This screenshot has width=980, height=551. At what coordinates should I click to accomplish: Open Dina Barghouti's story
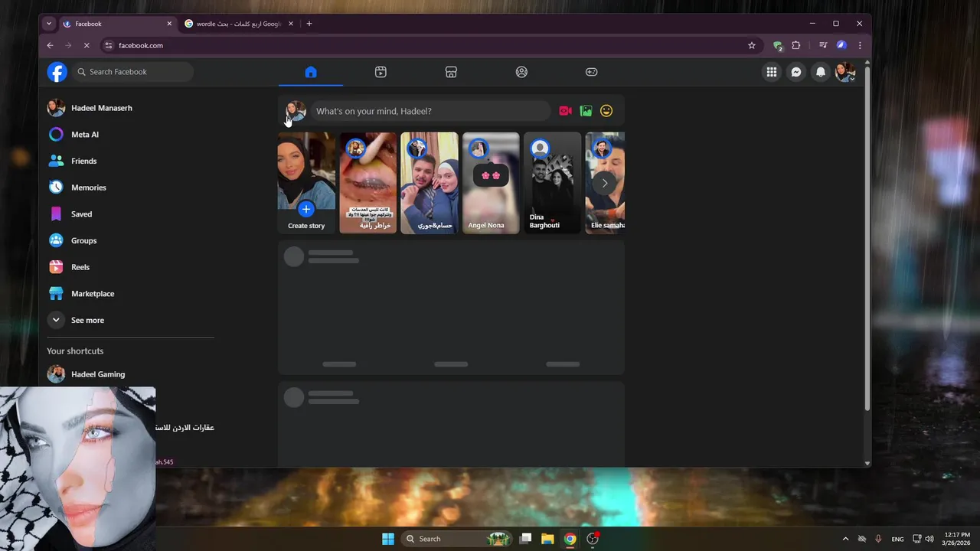click(x=552, y=183)
